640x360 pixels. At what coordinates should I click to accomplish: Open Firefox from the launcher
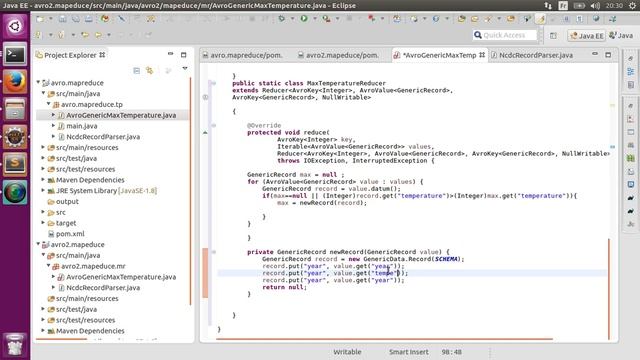[15, 81]
